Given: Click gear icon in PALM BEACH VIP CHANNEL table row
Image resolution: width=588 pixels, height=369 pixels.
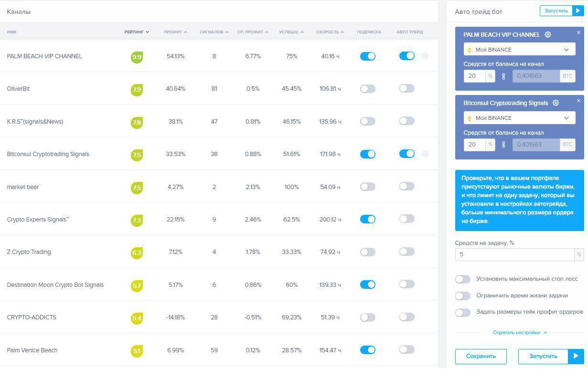Looking at the screenshot, I should [425, 56].
